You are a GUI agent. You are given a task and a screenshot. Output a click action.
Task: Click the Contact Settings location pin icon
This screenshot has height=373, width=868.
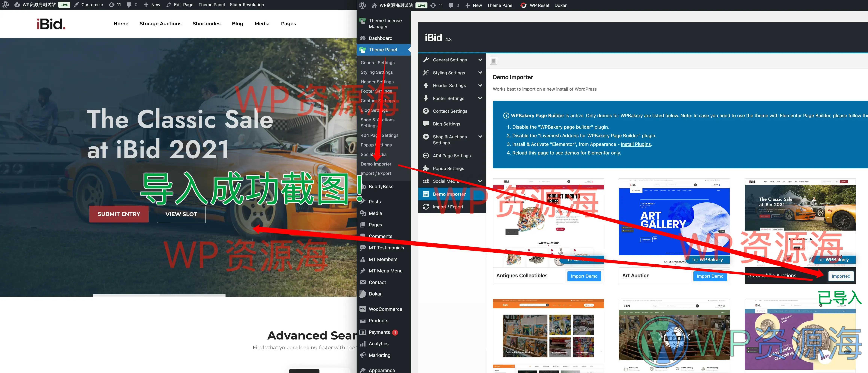click(x=426, y=111)
